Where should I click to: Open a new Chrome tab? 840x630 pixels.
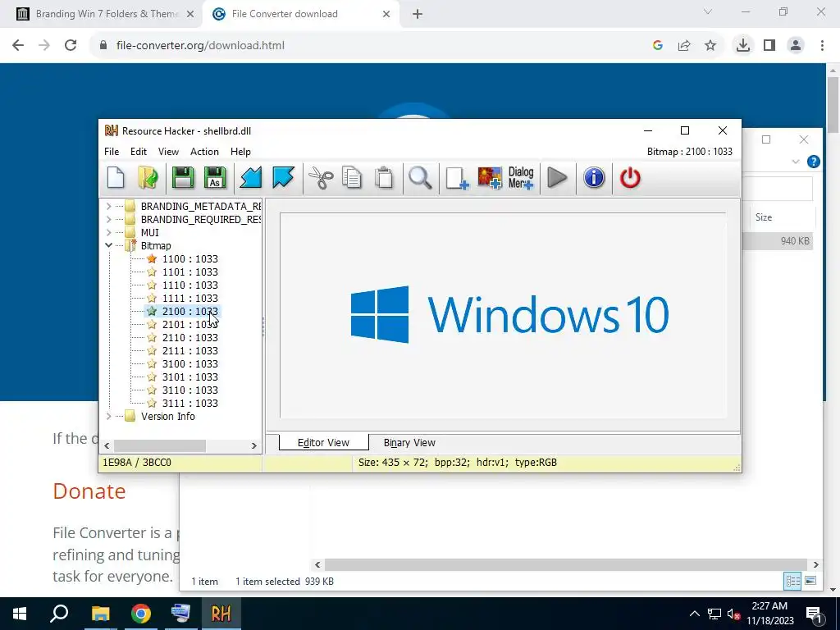coord(418,14)
